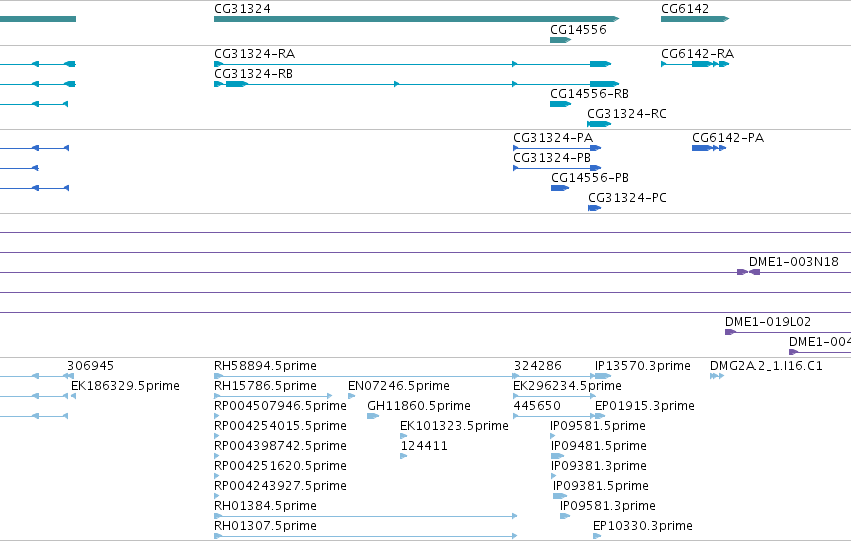Image resolution: width=851 pixels, height=541 pixels.
Task: Select EST RH01307.5prime
Action: pos(365,536)
